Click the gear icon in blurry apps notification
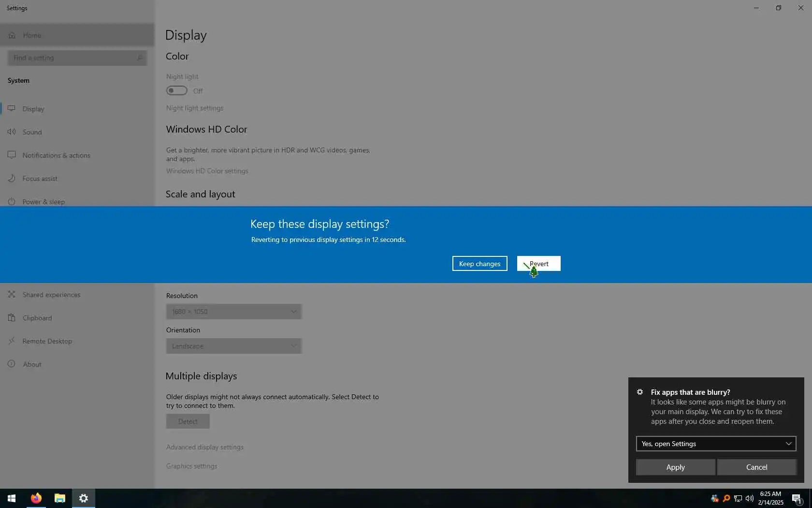The height and width of the screenshot is (508, 812). coord(640,392)
